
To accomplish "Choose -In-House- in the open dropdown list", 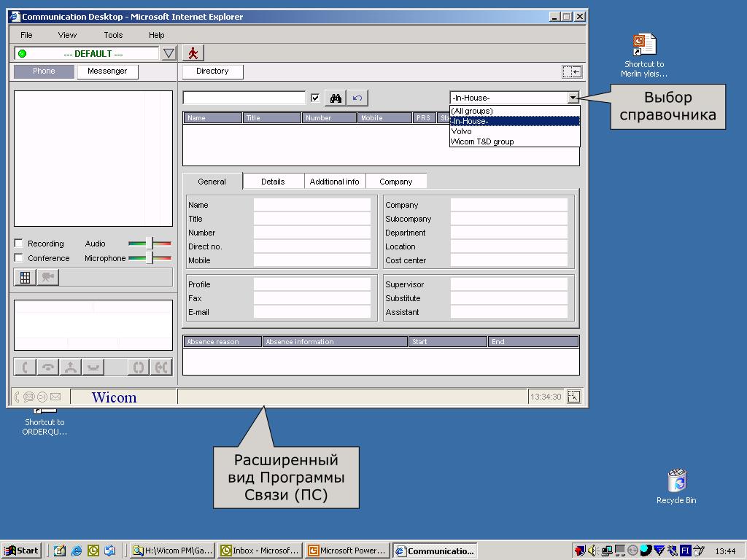I will (x=514, y=121).
